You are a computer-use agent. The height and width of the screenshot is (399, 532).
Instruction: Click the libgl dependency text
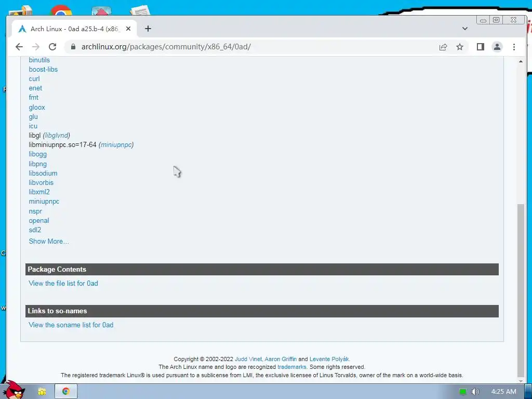35,136
